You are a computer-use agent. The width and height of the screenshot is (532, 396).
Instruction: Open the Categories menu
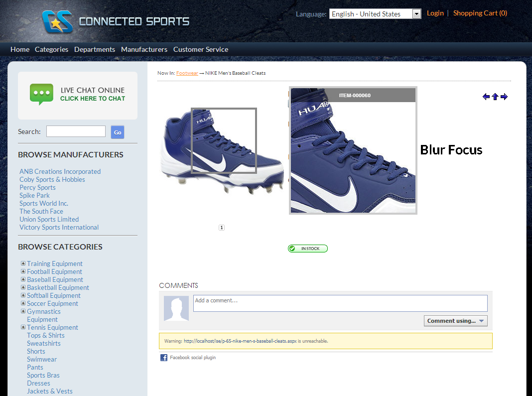pyautogui.click(x=52, y=49)
